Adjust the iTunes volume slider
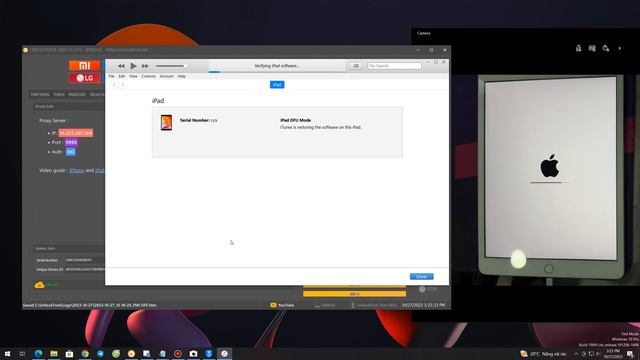The image size is (640, 360). click(171, 66)
